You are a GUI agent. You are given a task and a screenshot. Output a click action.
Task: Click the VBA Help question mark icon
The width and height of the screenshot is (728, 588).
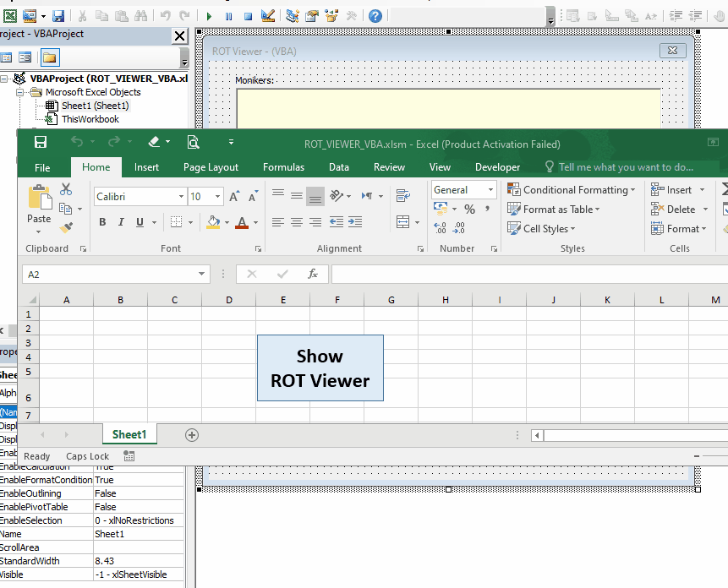click(375, 16)
